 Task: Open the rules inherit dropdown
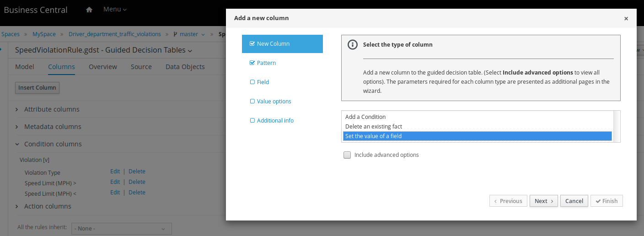pyautogui.click(x=122, y=229)
